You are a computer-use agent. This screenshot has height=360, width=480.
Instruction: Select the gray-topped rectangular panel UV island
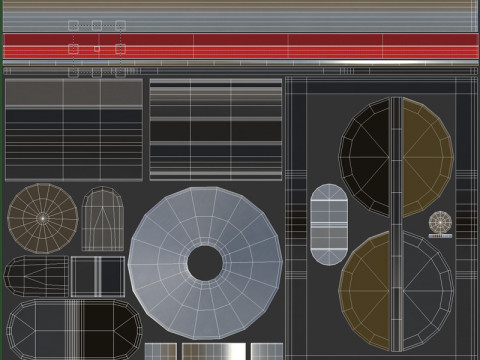pyautogui.click(x=74, y=129)
